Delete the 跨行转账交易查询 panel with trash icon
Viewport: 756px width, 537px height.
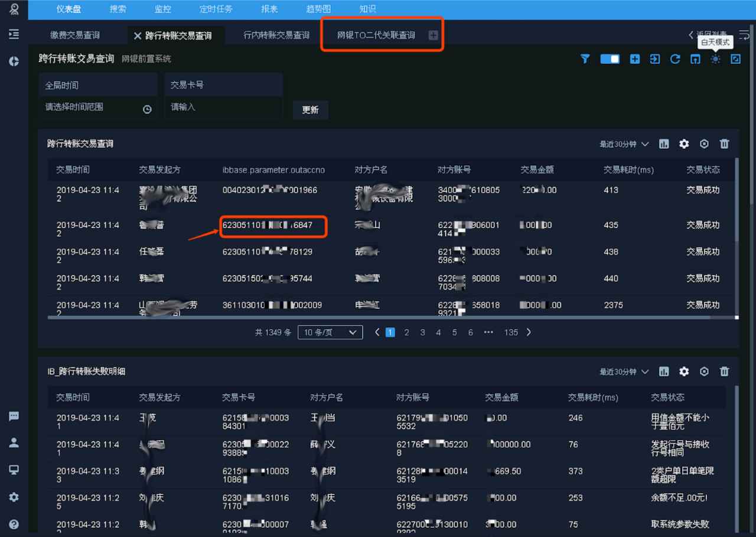coord(724,144)
